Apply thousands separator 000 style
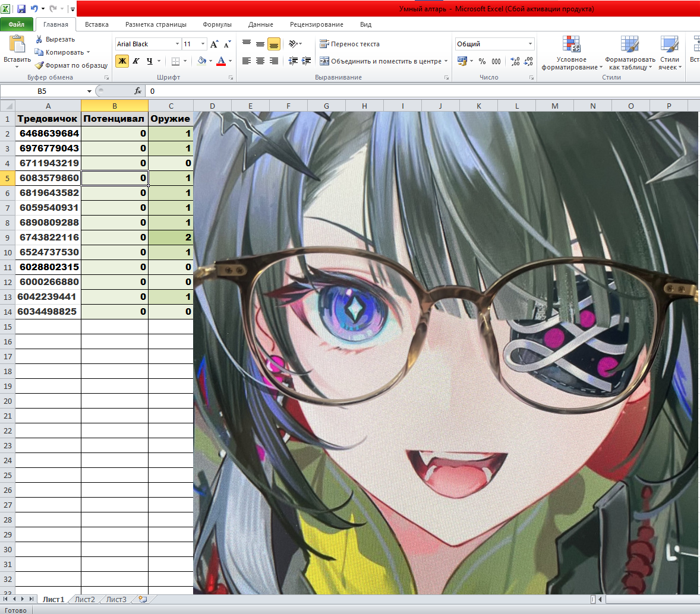This screenshot has width=700, height=614. click(496, 61)
